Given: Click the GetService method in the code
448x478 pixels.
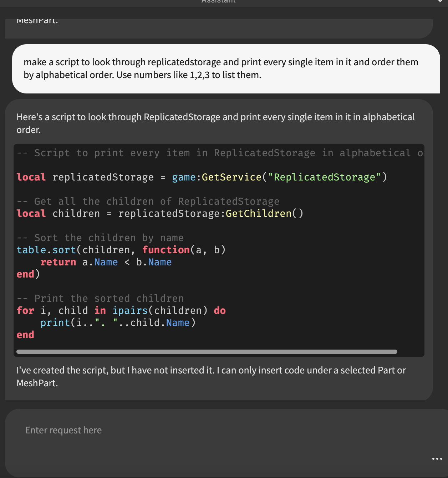Looking at the screenshot, I should point(231,177).
